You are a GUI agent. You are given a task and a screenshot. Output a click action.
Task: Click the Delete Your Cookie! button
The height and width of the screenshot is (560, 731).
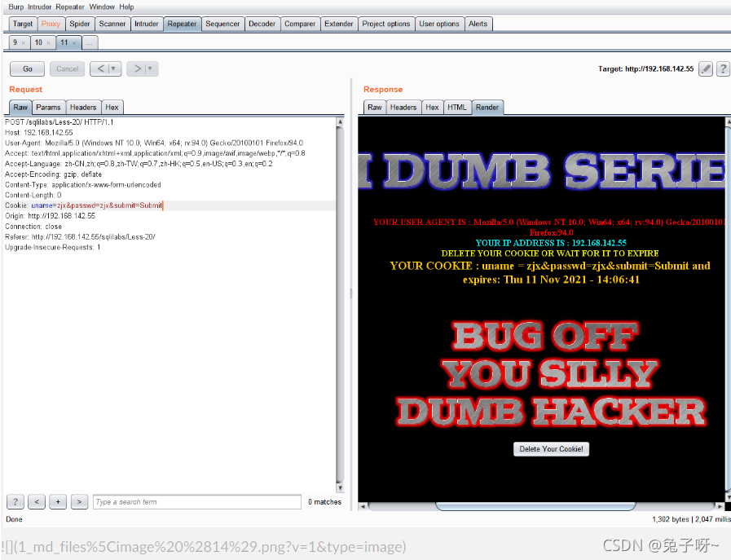[551, 449]
